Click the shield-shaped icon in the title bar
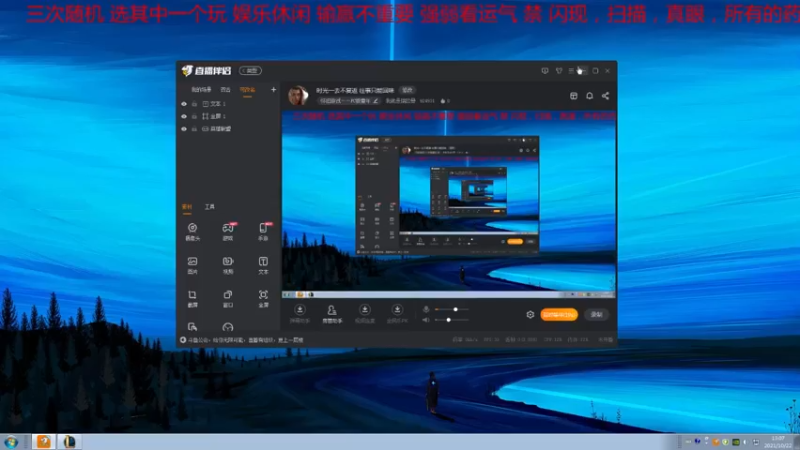 559,71
